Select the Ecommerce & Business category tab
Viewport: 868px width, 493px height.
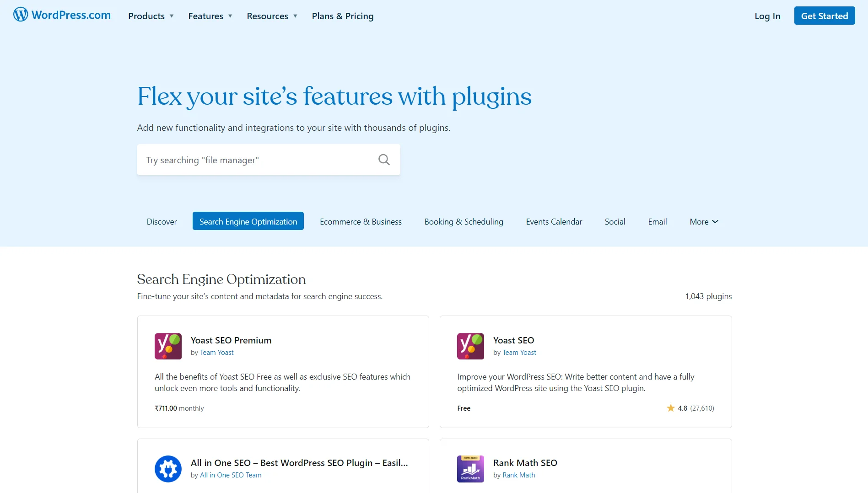(361, 221)
